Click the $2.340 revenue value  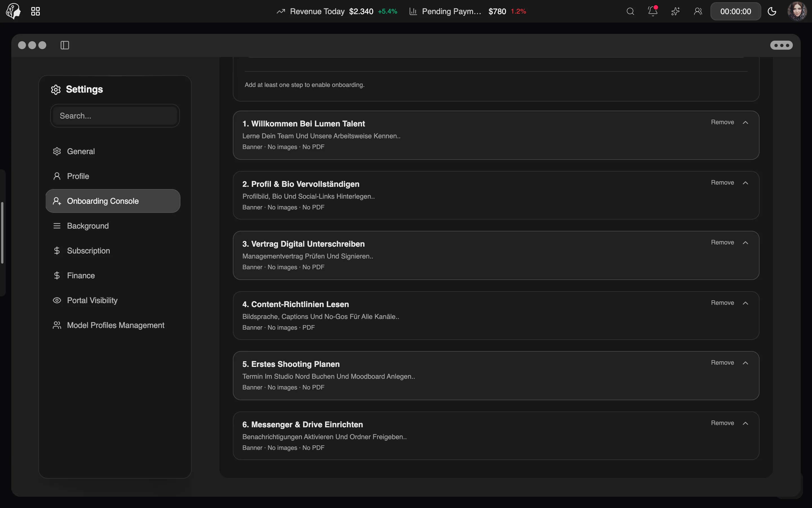[361, 11]
